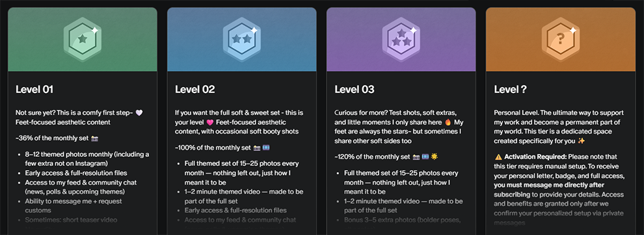
Task: Click the sparkles emoji in Level ? description
Action: tap(580, 141)
